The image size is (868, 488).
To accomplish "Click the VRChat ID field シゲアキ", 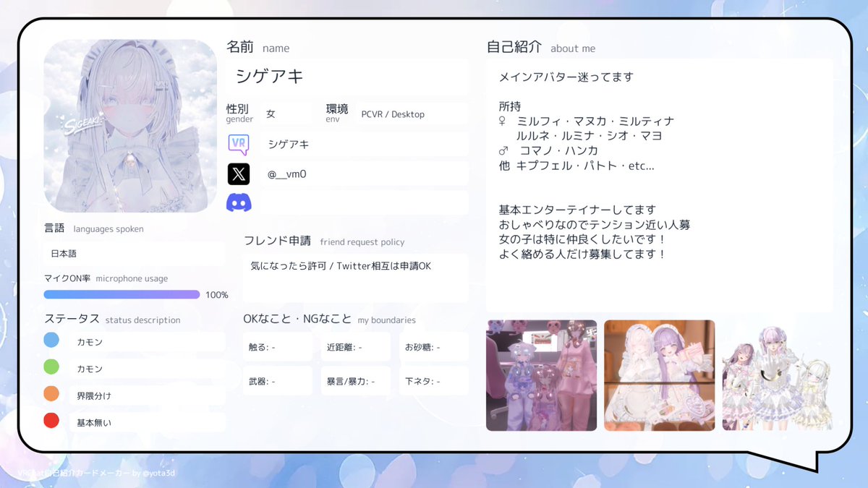I will tap(365, 144).
